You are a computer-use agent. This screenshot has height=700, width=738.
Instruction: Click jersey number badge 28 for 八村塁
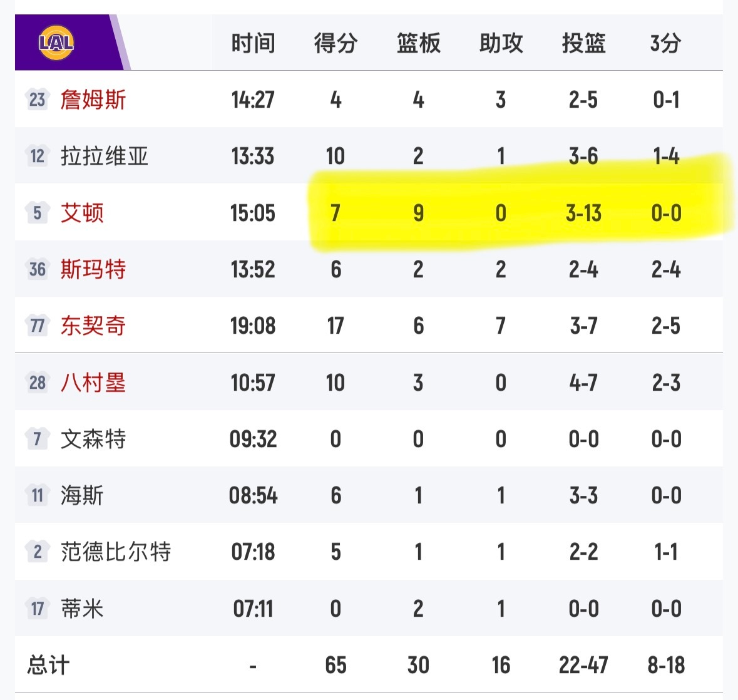coord(36,383)
